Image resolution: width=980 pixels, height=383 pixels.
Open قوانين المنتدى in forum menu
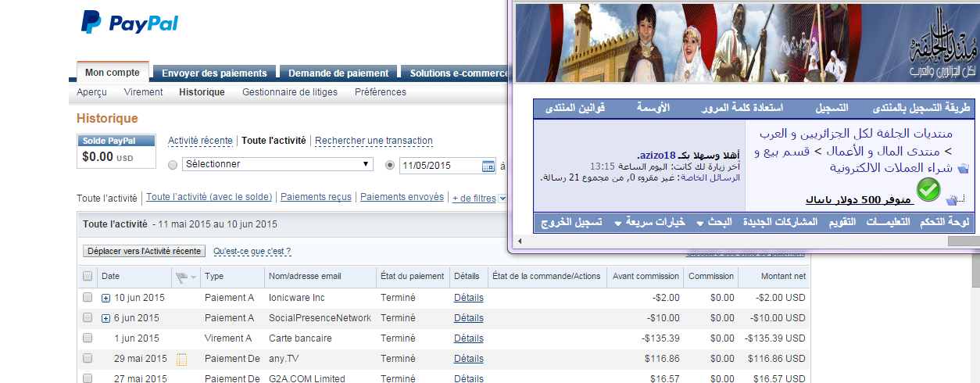(574, 108)
